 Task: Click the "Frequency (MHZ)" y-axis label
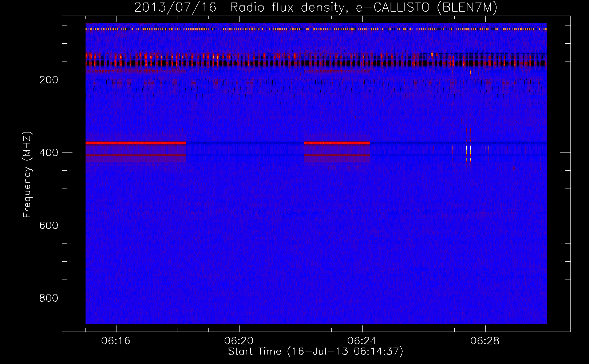pos(27,174)
